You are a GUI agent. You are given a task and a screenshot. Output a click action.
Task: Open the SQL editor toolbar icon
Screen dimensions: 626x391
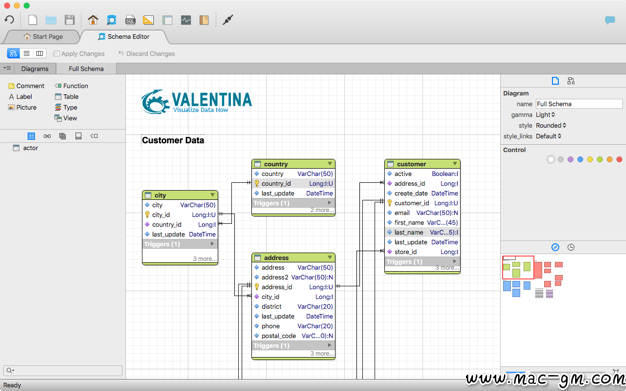pyautogui.click(x=130, y=20)
